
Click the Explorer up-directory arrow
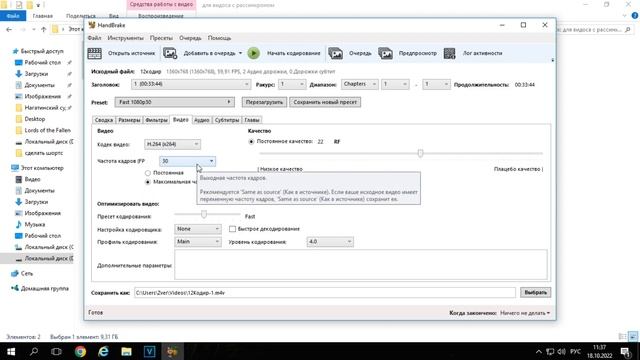pyautogui.click(x=44, y=29)
